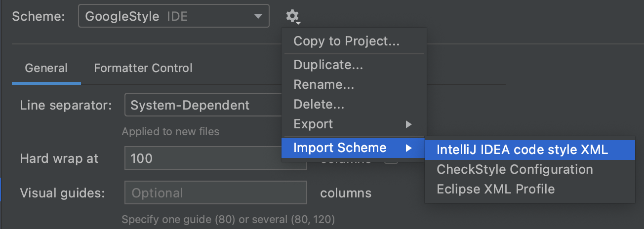Switch to the General tab
Viewport: 644px width, 229px height.
click(46, 68)
